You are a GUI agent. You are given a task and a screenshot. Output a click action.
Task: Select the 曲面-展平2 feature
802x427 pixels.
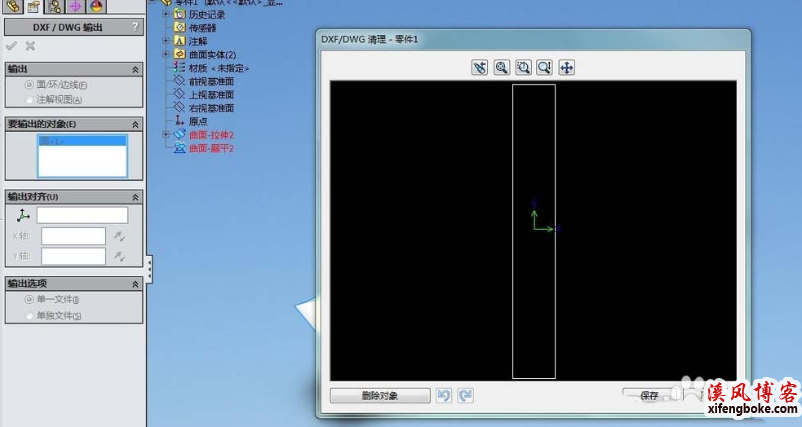[211, 148]
